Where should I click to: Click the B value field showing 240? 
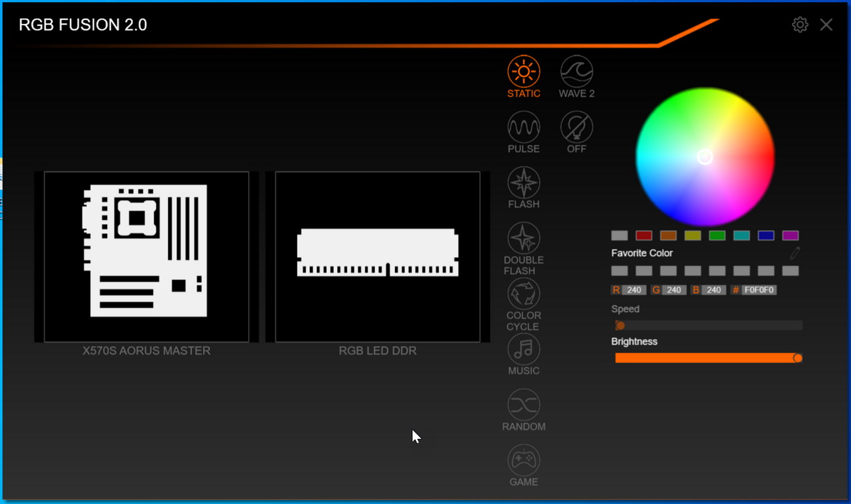(x=714, y=290)
